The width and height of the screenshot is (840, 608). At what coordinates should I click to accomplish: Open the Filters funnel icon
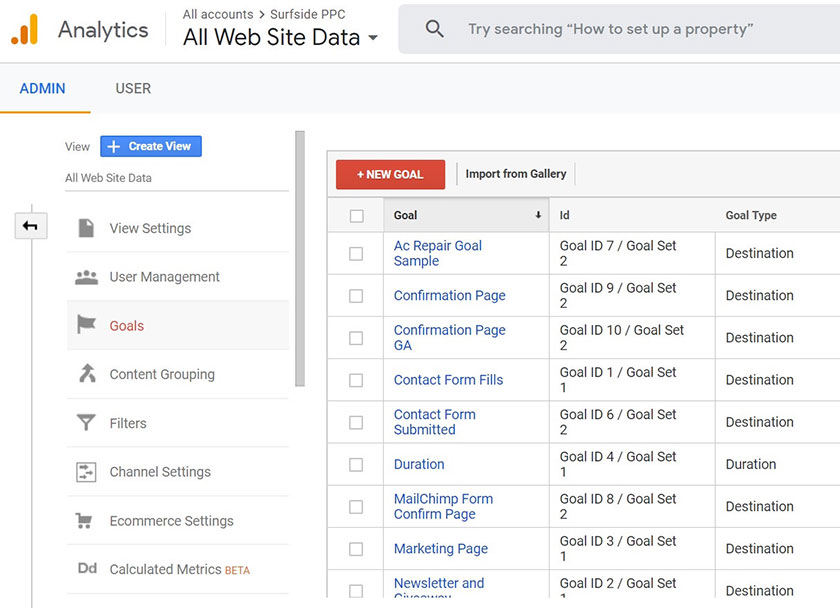(87, 423)
